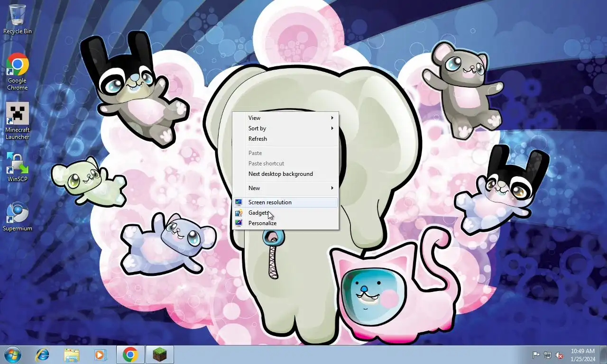Choose Refresh from the context menu

point(285,139)
